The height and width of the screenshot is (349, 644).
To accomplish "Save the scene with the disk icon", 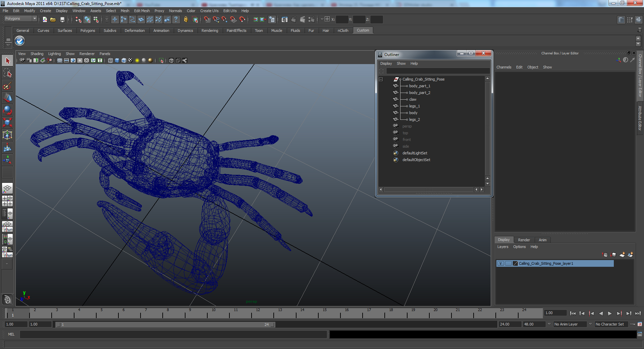I will 62,19.
